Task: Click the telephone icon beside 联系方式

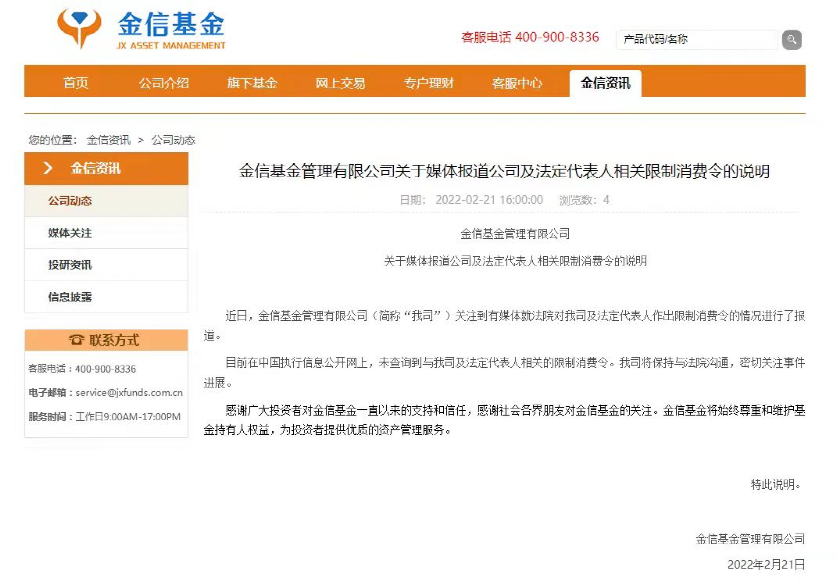Action: coord(76,340)
